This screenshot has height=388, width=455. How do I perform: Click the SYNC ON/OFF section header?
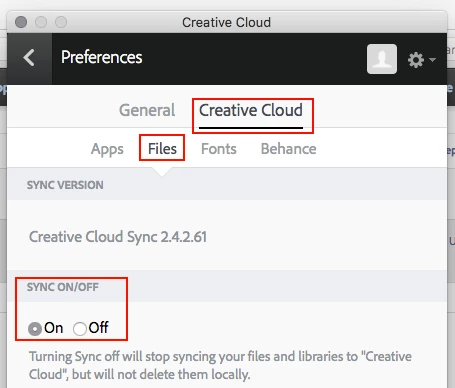coord(63,287)
